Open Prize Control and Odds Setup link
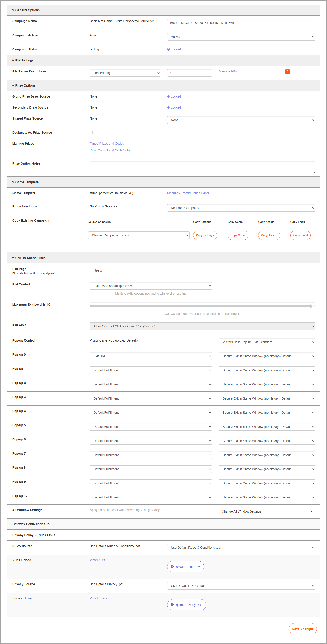327x644 pixels. [x=110, y=150]
